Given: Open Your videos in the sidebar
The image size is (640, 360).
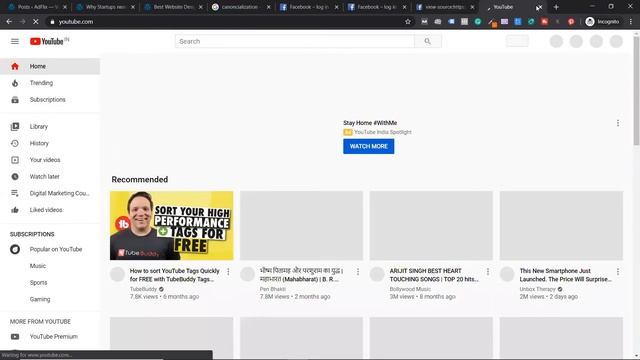Looking at the screenshot, I should click(x=50, y=160).
